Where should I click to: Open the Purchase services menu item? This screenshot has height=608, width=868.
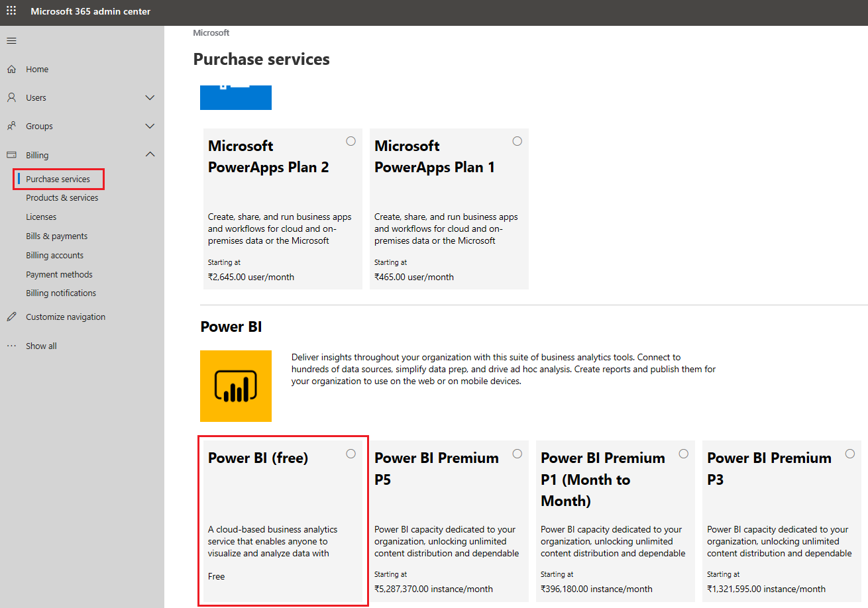coord(58,179)
